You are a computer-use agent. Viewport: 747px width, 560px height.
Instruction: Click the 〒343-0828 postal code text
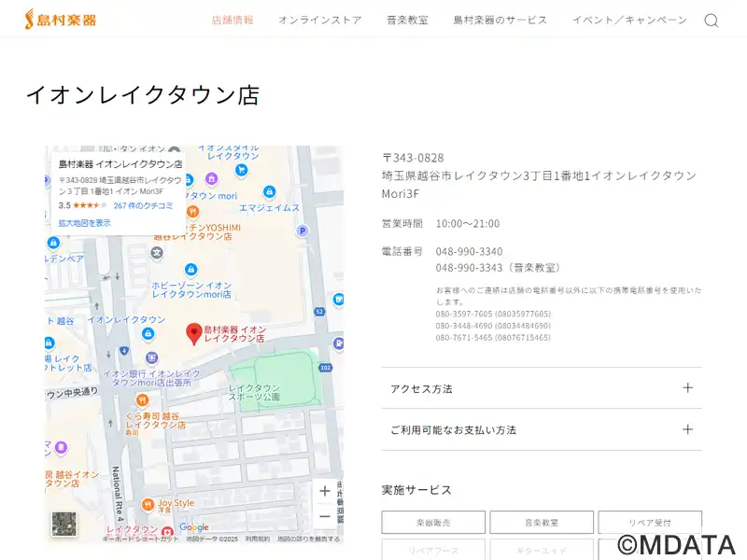(413, 158)
